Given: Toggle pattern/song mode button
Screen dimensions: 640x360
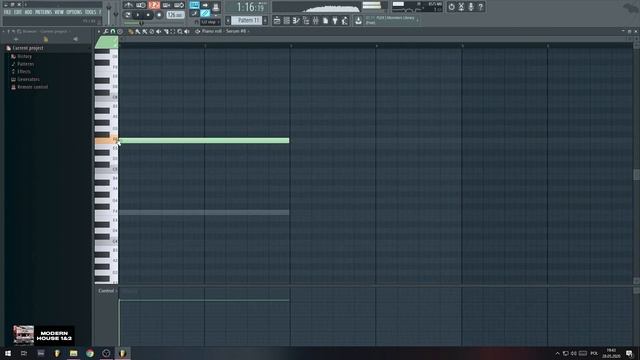Looking at the screenshot, I should click(x=127, y=15).
